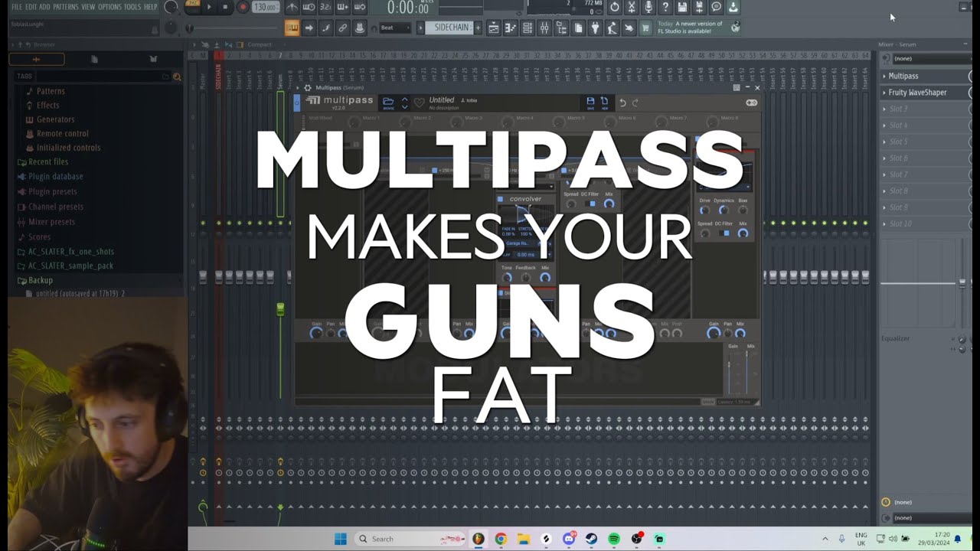Open Channel presets folder in browser
980x551 pixels.
[55, 207]
